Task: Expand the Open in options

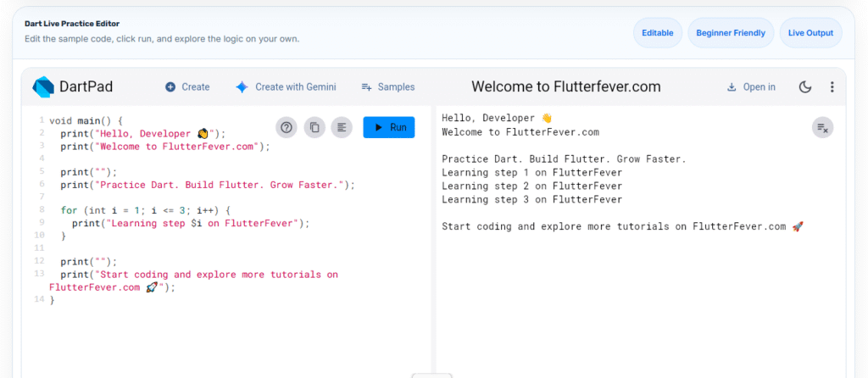Action: tap(751, 86)
